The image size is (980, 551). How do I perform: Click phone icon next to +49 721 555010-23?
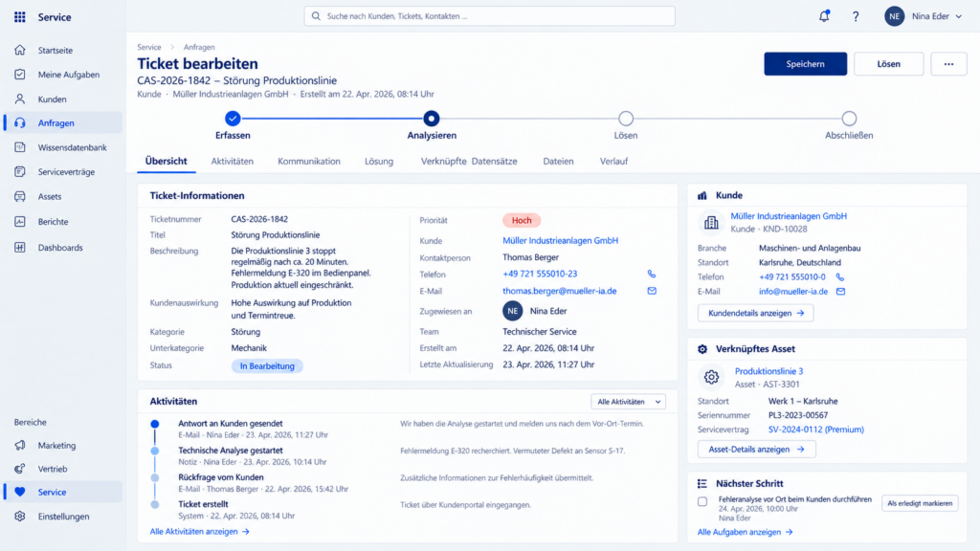(x=652, y=274)
